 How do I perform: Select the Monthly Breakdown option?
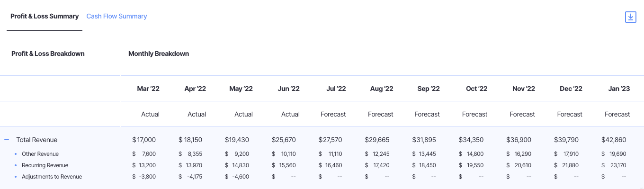[159, 54]
